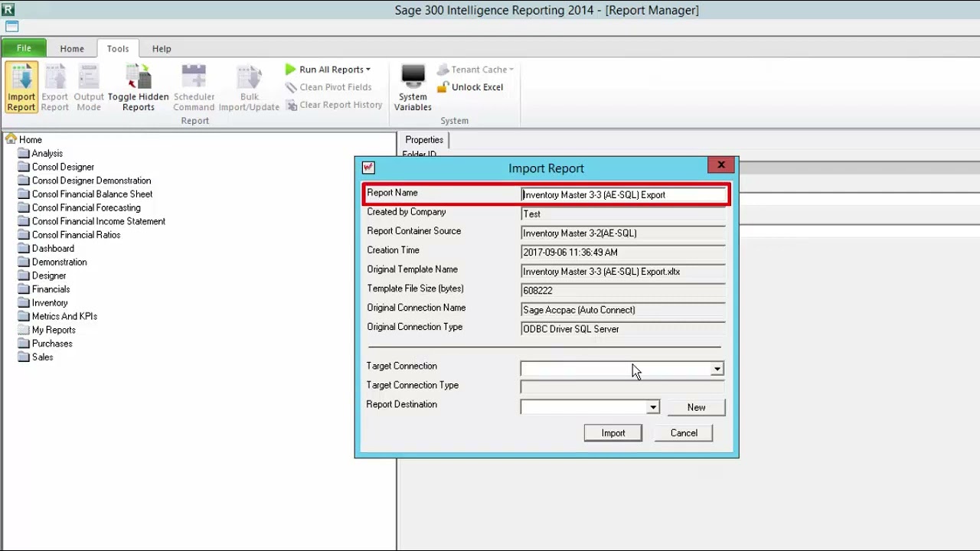Toggle Hidden Reports ribbon button
Viewport: 980px width, 551px height.
(x=139, y=87)
